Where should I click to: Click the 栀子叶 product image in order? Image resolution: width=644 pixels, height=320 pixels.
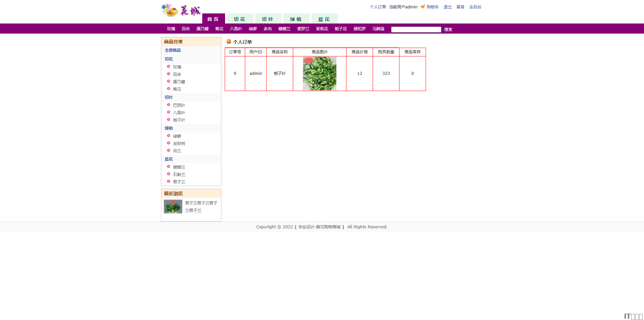click(319, 74)
